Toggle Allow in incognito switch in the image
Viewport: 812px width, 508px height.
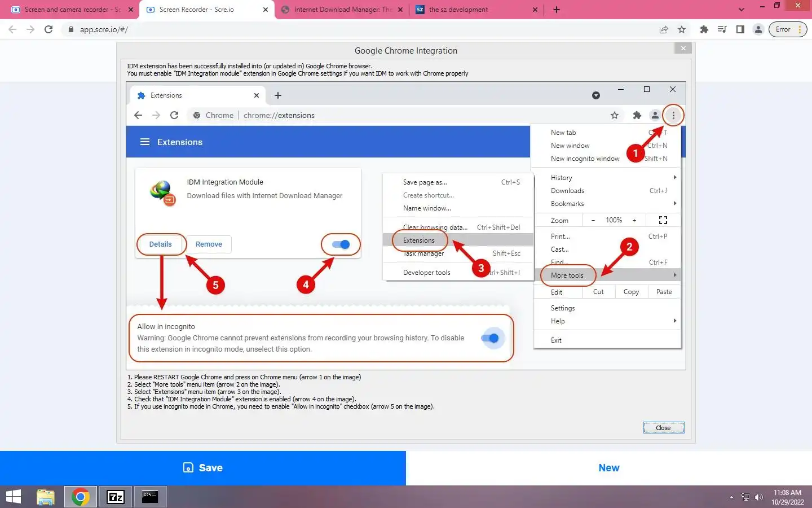[491, 338]
